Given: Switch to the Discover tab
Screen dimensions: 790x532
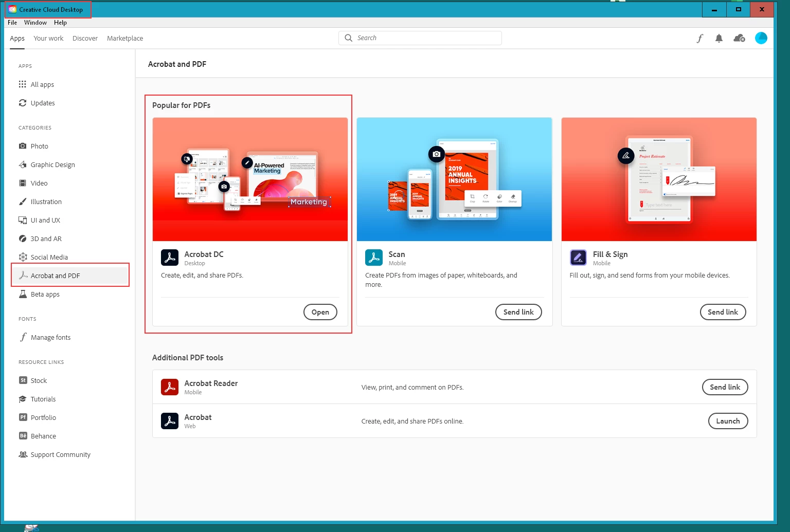Looking at the screenshot, I should tap(85, 39).
